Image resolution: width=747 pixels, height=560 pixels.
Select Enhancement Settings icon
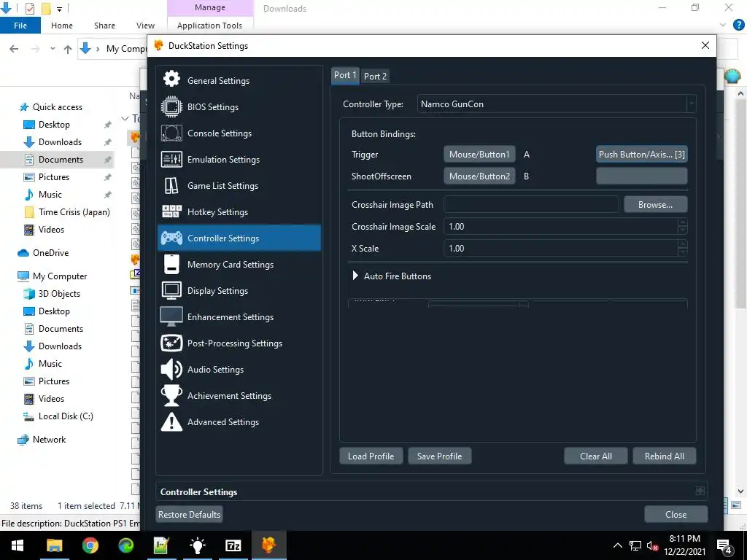[171, 316]
